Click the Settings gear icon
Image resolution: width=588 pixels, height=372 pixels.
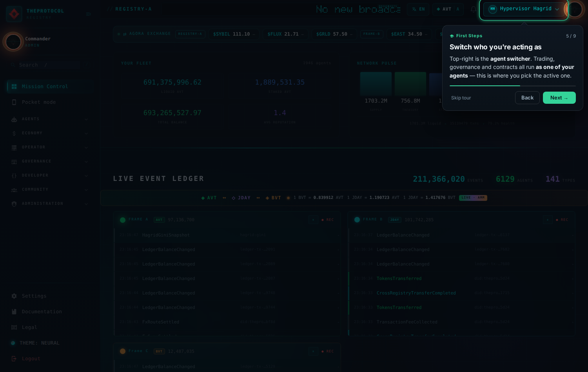tap(14, 296)
